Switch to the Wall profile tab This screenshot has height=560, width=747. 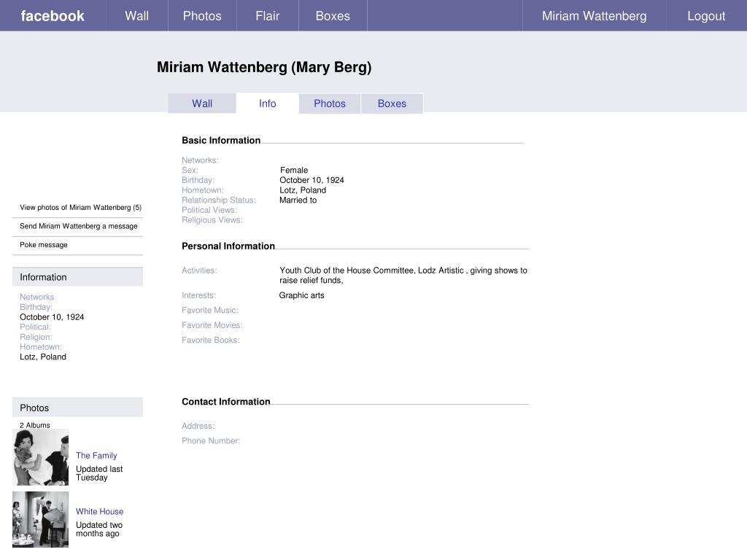pos(202,104)
